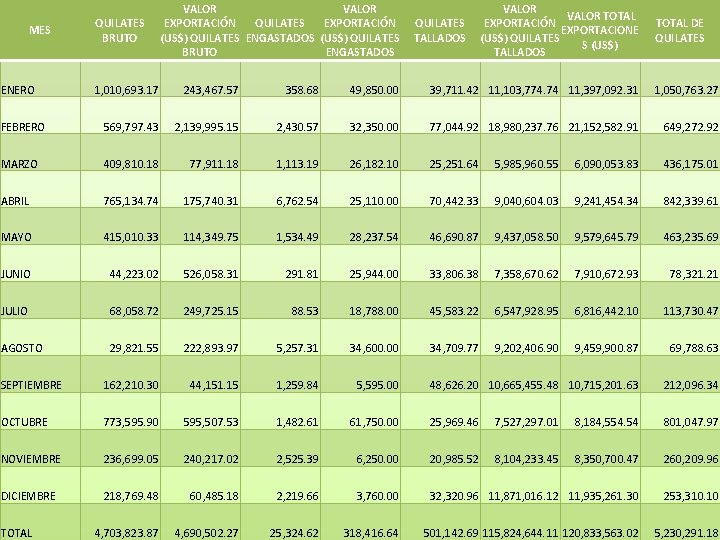
Task: Click the QUILATES BRUTO header
Action: pos(119,30)
